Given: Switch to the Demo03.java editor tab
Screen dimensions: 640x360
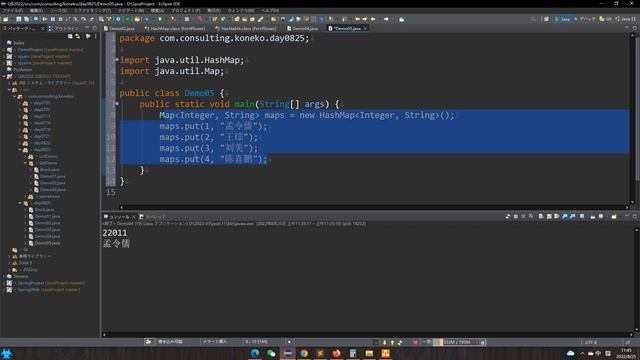Looking at the screenshot, I should 119,29.
